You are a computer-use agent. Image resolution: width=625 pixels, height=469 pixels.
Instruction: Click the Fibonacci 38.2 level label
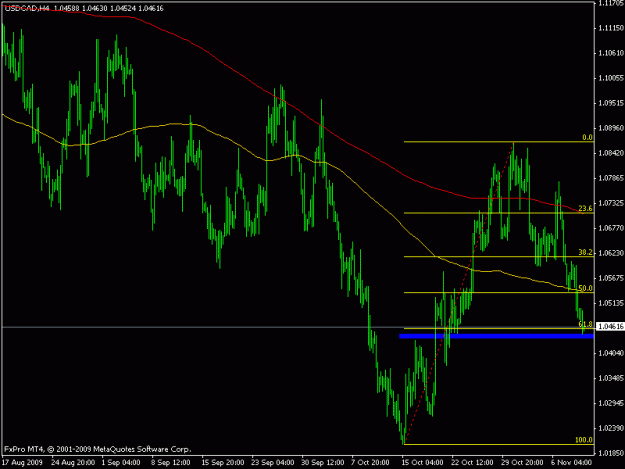point(585,253)
